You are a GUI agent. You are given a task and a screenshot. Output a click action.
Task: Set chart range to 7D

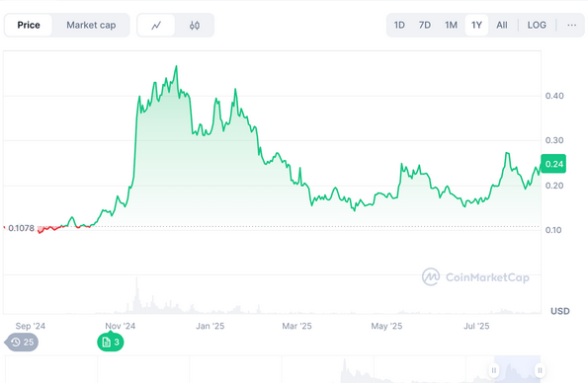[x=425, y=25]
